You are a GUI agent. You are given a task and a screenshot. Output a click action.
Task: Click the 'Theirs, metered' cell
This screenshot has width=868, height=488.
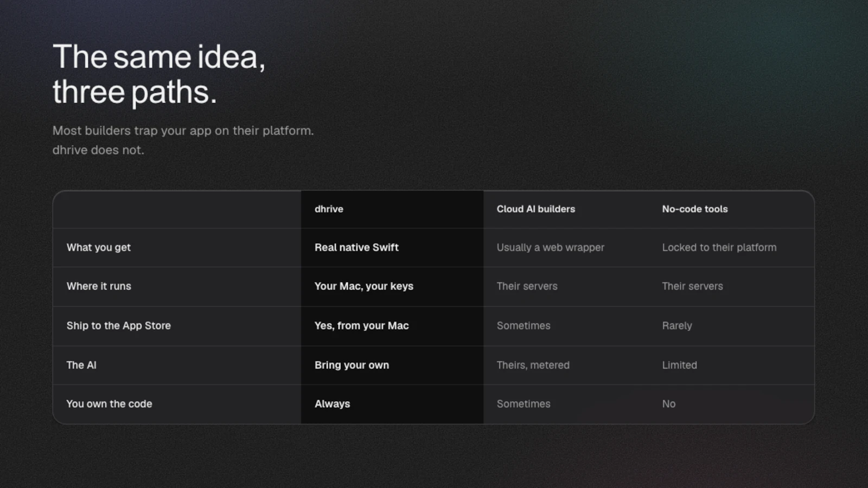pos(533,365)
